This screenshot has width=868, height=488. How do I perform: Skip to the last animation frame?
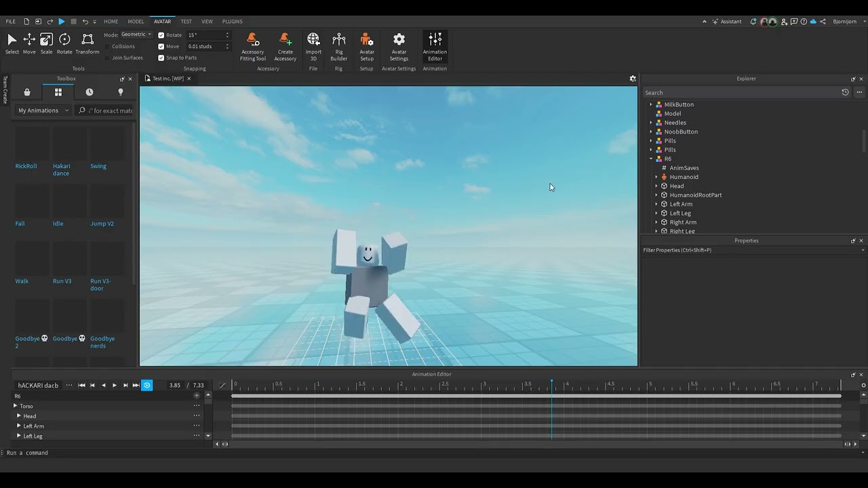[x=136, y=385]
